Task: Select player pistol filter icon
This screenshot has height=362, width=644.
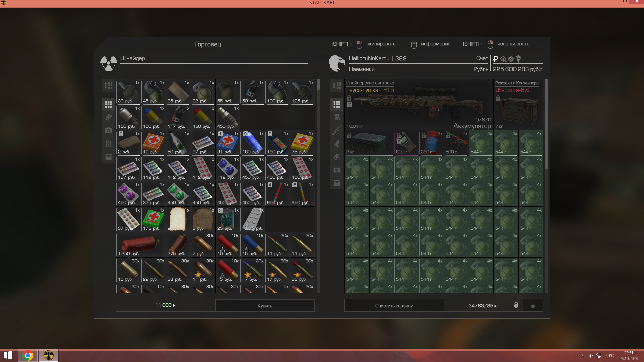Action: pos(337,143)
